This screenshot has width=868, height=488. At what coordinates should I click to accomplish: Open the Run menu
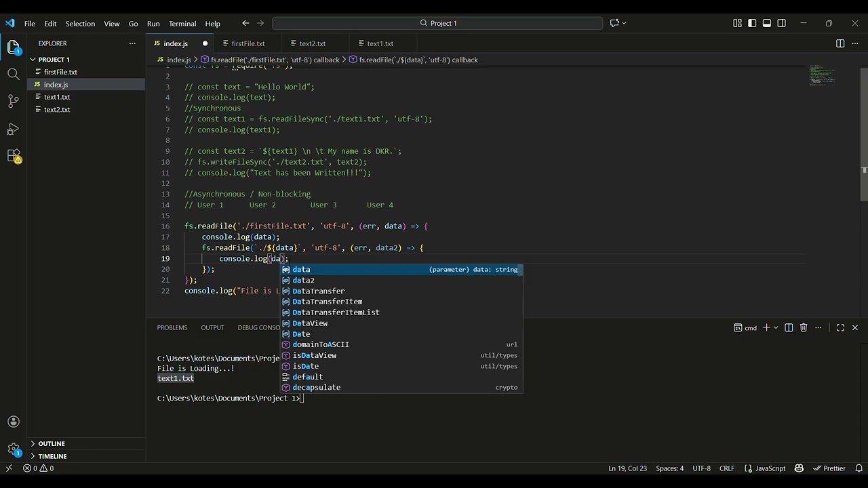(153, 23)
